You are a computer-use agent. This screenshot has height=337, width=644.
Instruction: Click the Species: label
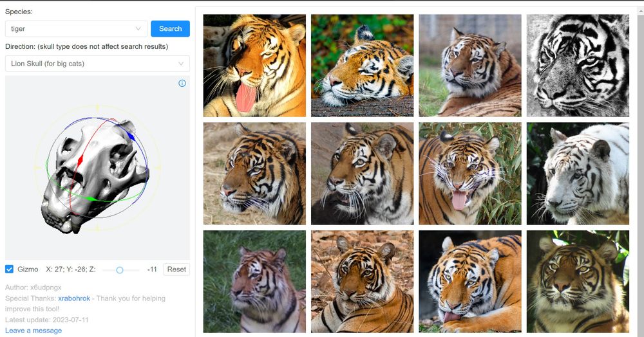pyautogui.click(x=19, y=12)
